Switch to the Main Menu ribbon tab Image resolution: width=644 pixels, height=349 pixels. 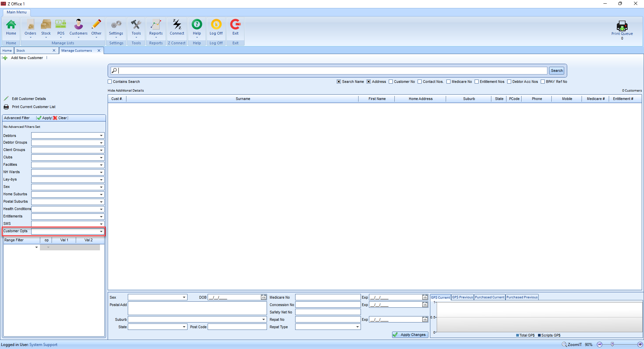pyautogui.click(x=17, y=12)
